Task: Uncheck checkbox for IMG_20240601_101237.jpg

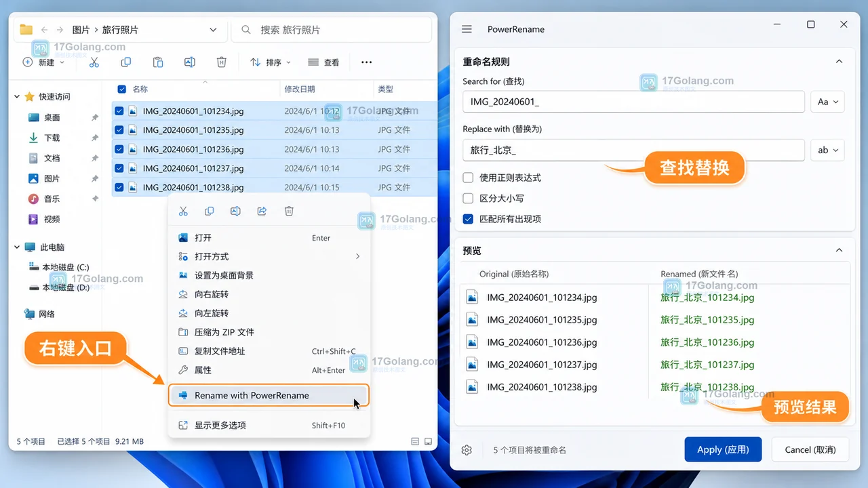Action: click(119, 168)
